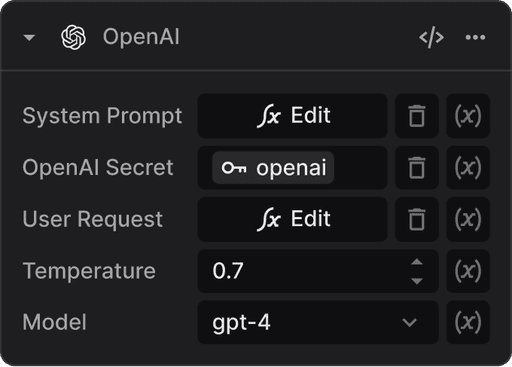
Task: Toggle variable mode for User Request
Action: 468,219
